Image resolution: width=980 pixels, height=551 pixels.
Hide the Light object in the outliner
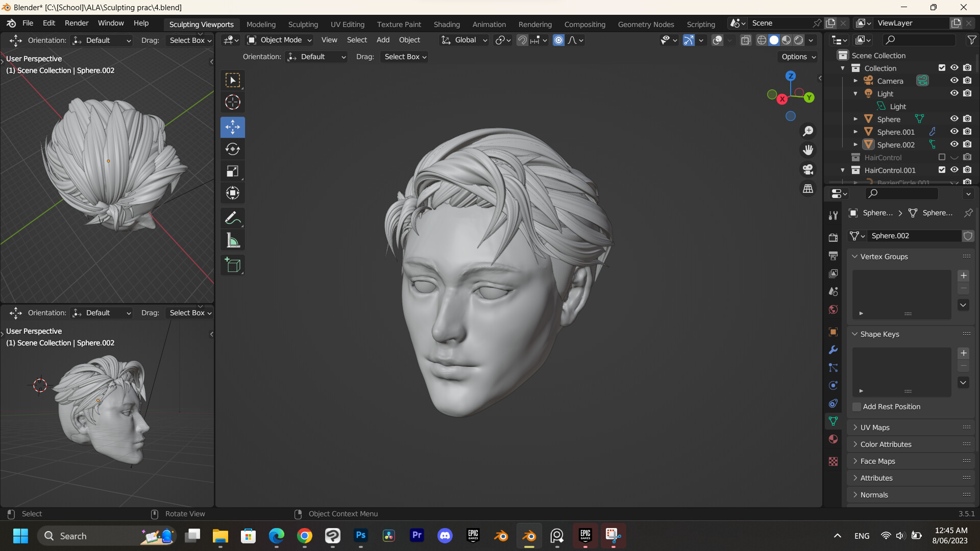[x=954, y=93]
